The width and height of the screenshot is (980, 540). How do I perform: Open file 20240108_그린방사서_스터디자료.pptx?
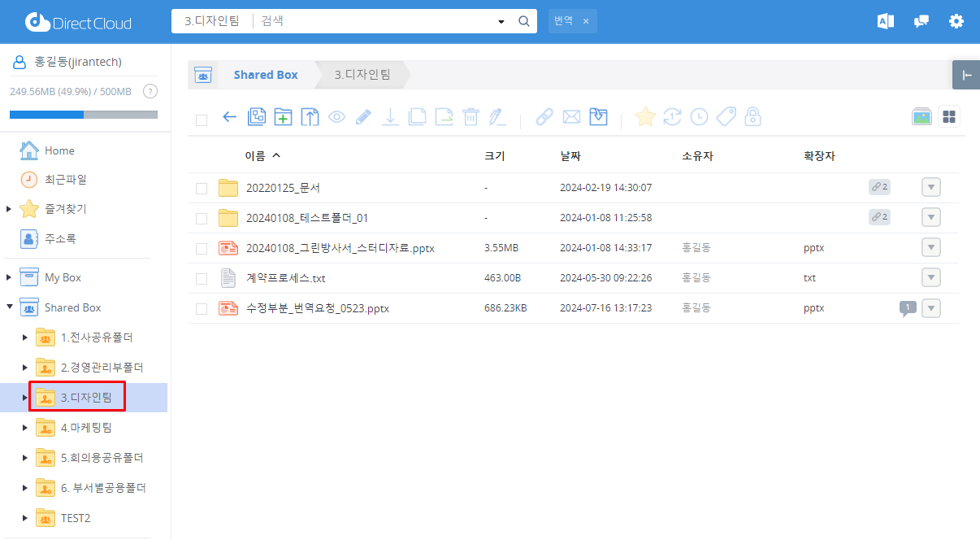340,248
